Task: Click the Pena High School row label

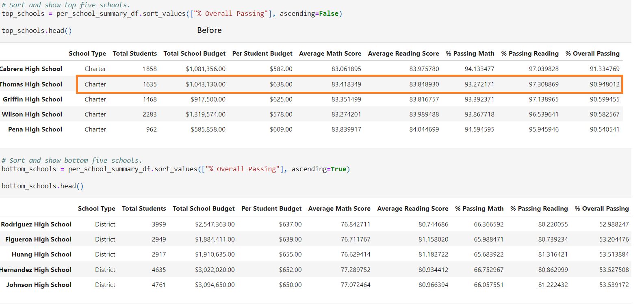Action: [35, 129]
